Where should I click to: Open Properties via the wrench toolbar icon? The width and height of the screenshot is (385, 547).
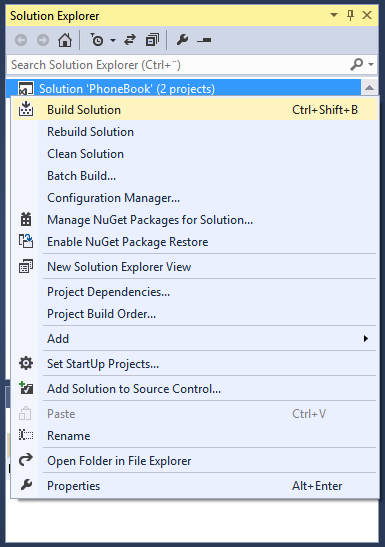182,40
